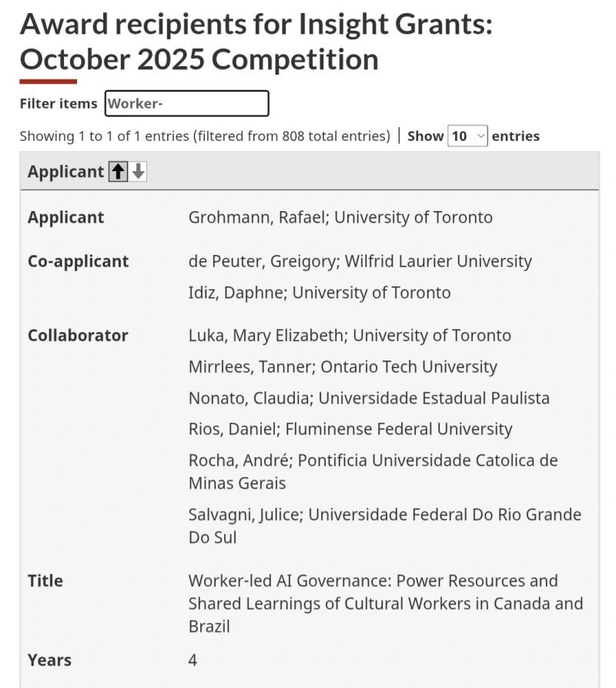Viewport: 616px width, 688px height.
Task: Select collaborator Nonato, Claudia entry
Action: pyautogui.click(x=369, y=398)
